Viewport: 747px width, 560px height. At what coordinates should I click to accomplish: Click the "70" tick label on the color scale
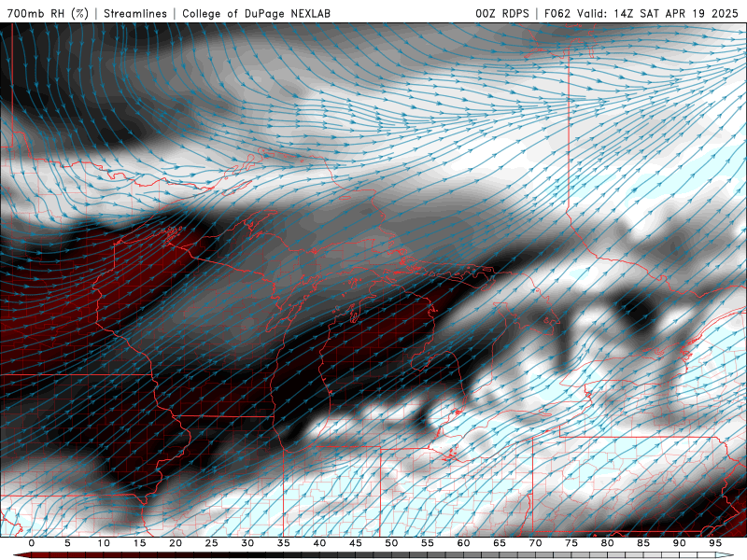point(535,543)
